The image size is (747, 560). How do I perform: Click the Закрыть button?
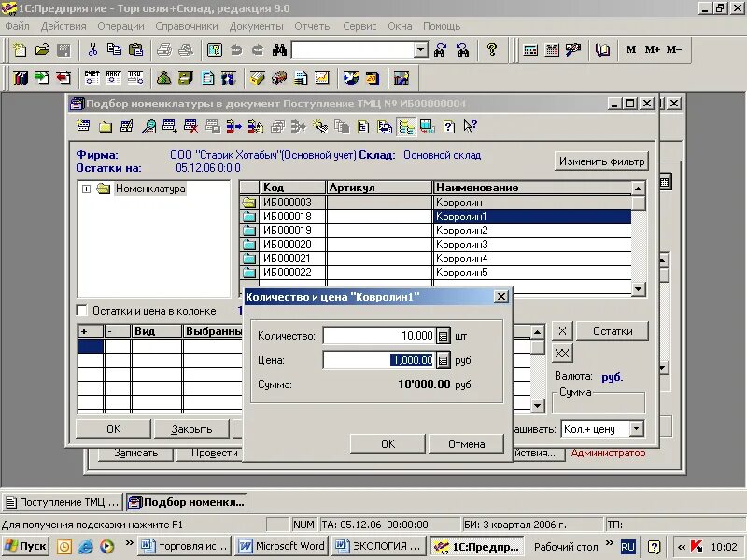tap(191, 429)
